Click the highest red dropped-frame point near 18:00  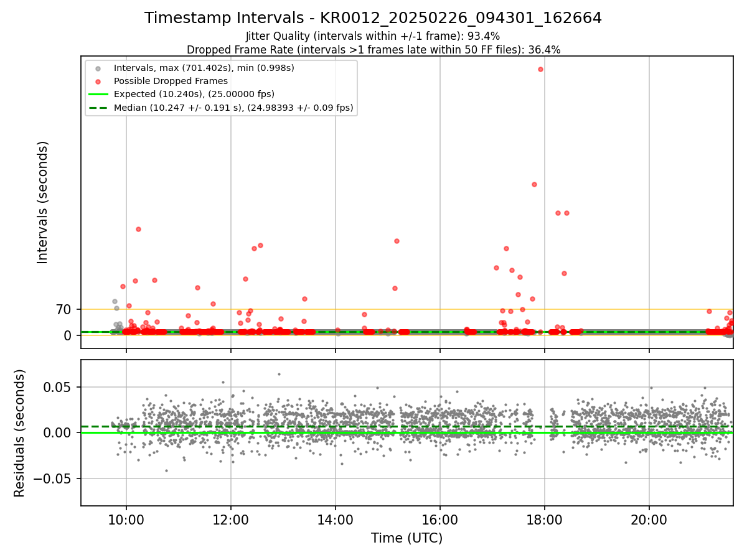coord(540,69)
